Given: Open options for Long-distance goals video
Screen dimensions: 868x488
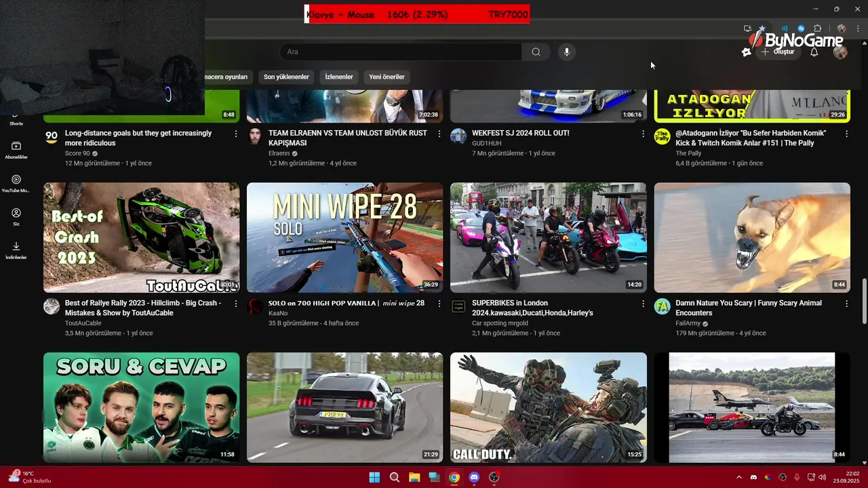Looking at the screenshot, I should tap(236, 134).
